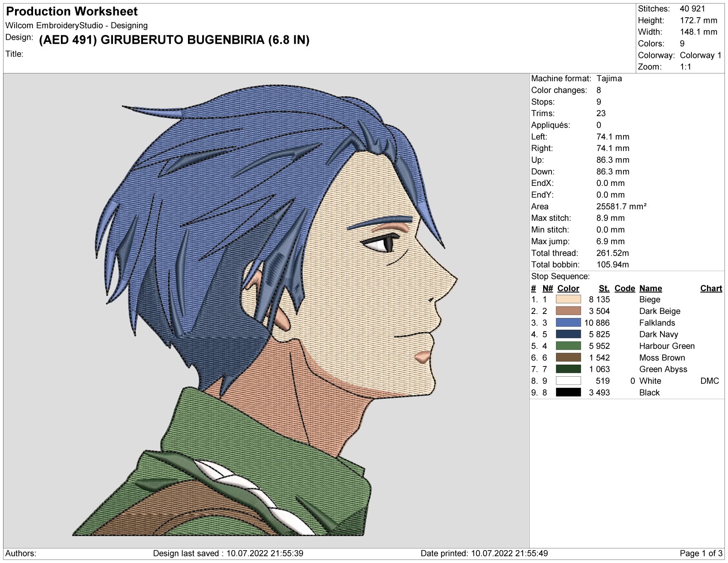Viewport: 728px width, 563px height.
Task: Click the Name column header
Action: 650,288
